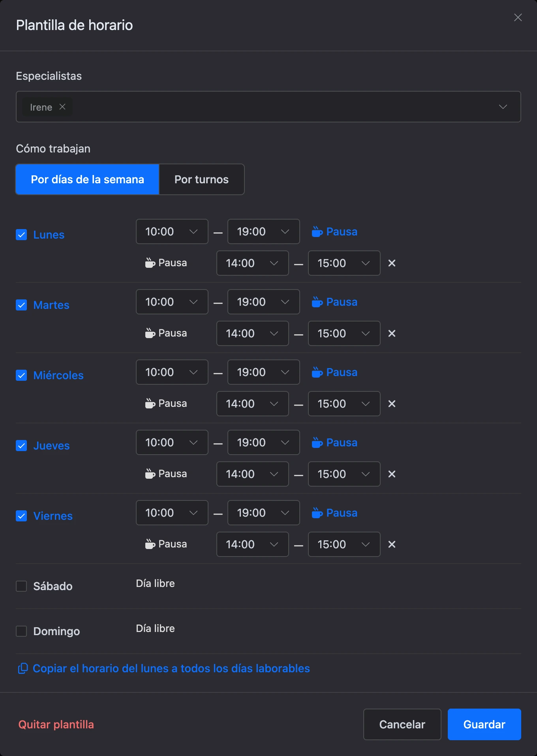This screenshot has width=537, height=756.
Task: Open Miércoles pause start 14:00 dropdown
Action: (x=253, y=404)
